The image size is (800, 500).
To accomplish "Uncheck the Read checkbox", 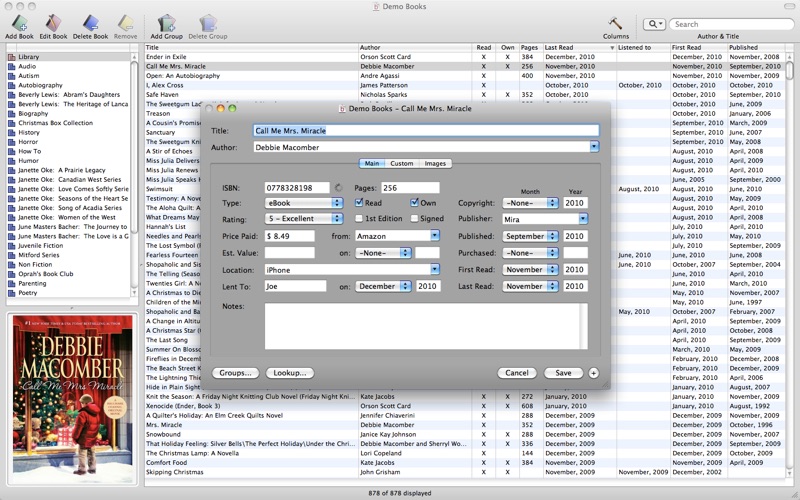I will tap(360, 203).
